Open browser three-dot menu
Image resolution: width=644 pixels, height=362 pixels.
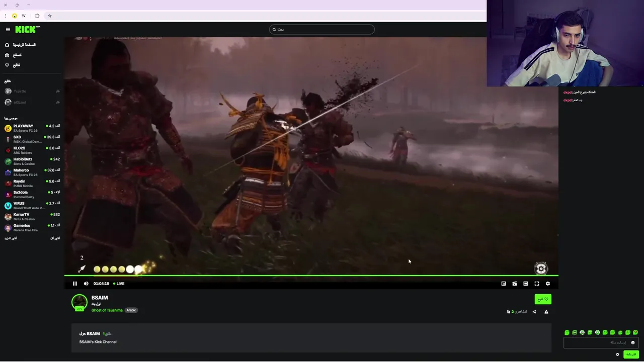pos(6,16)
